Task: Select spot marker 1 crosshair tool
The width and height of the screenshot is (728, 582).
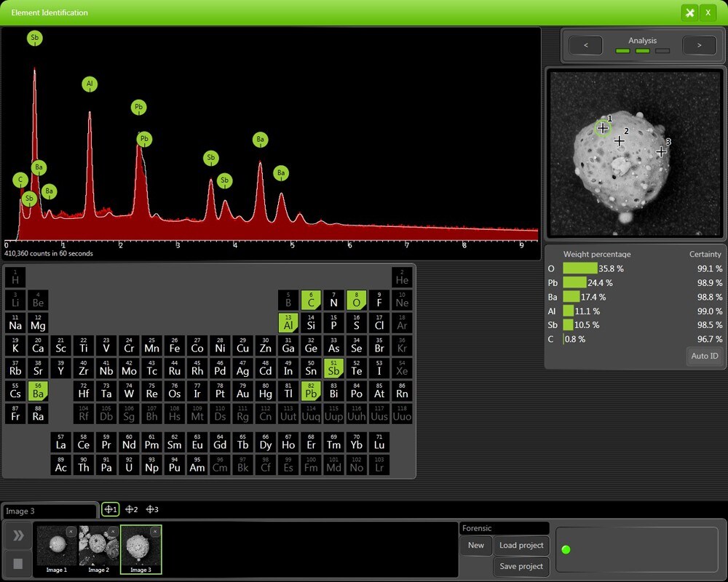Action: click(x=111, y=509)
